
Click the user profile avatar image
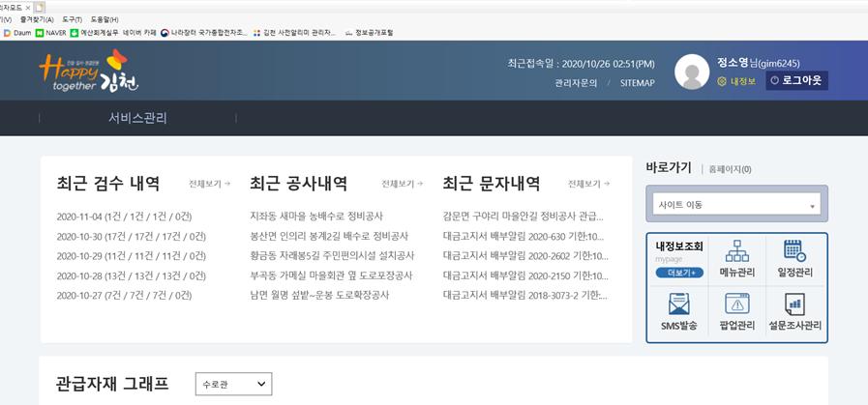tap(692, 72)
